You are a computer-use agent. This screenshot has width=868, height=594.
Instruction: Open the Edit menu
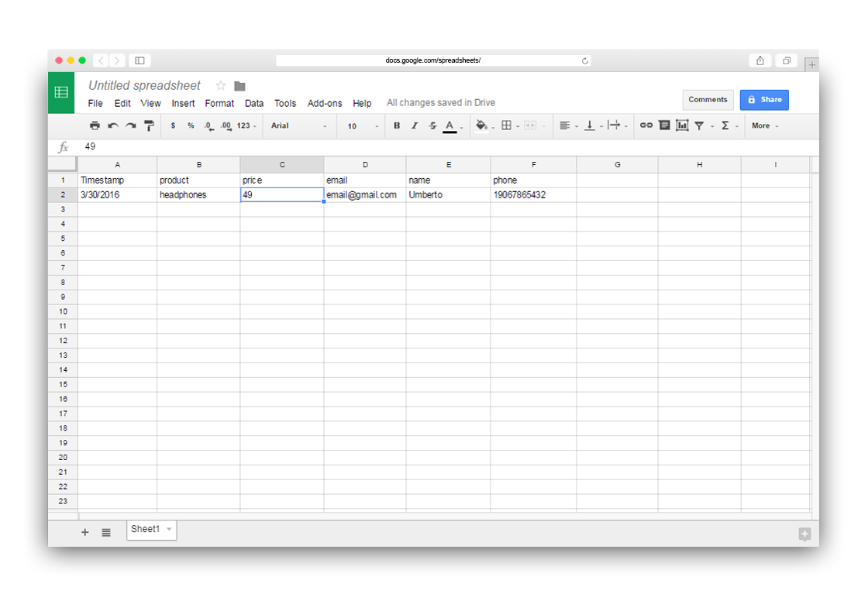(122, 104)
